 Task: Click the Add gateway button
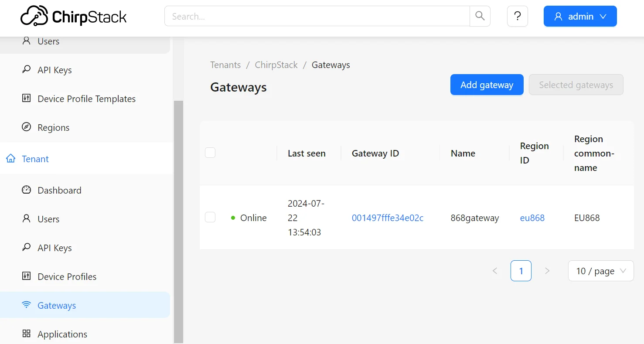point(487,85)
